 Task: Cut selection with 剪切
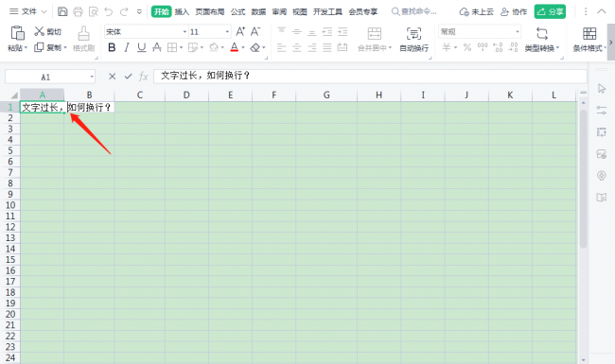point(48,31)
